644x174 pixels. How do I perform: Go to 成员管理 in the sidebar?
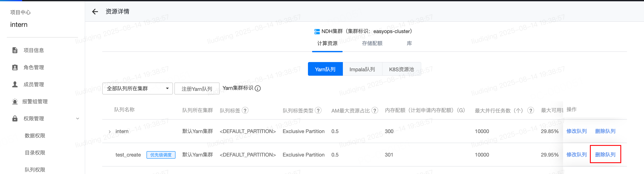pyautogui.click(x=33, y=84)
